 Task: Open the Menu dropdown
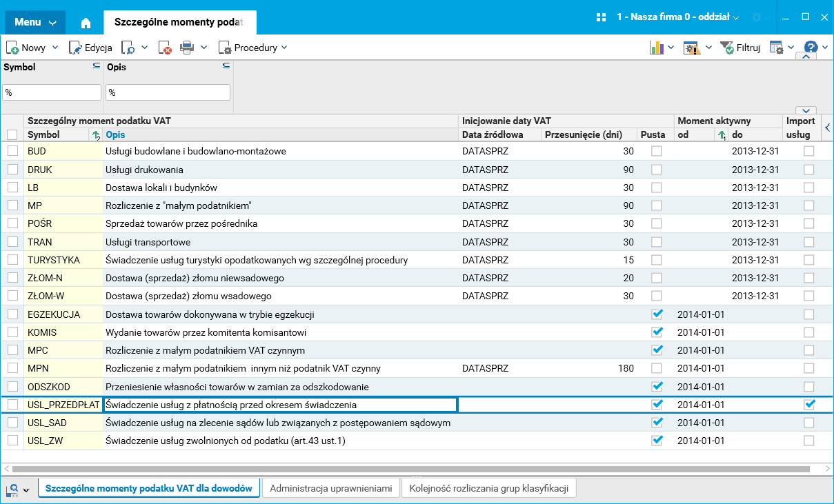pyautogui.click(x=35, y=22)
